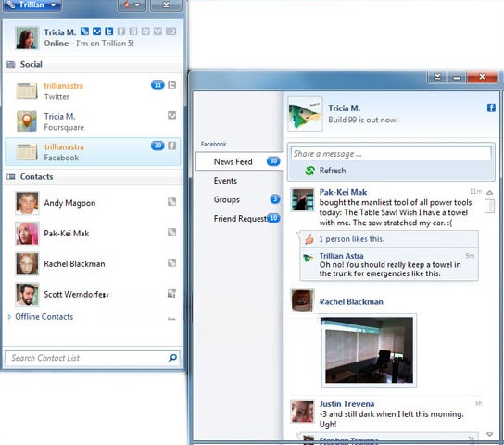Collapse the Contacts group header
Screen dimensions: 504x445
point(92,177)
